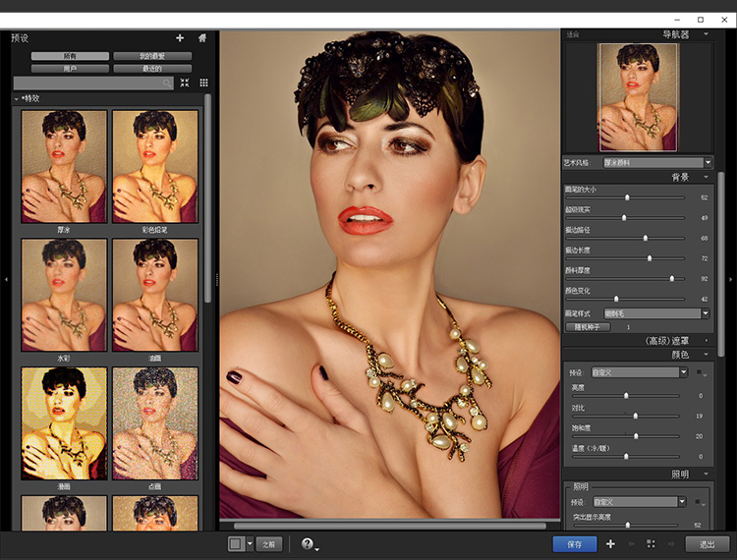Open the help question mark icon

tap(307, 543)
